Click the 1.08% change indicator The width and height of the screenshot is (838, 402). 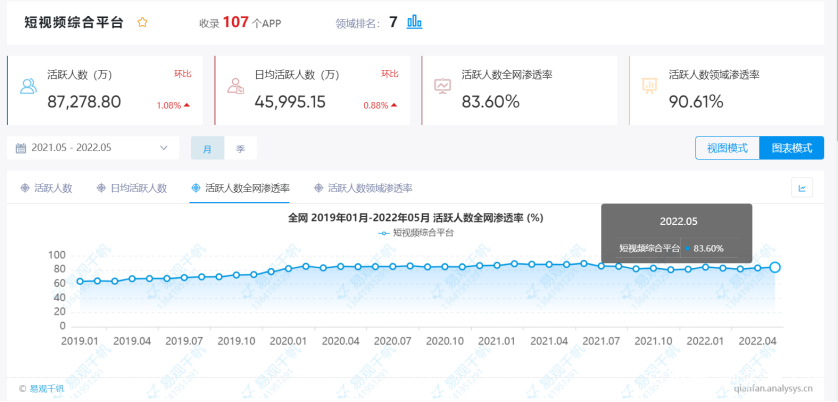[x=173, y=105]
